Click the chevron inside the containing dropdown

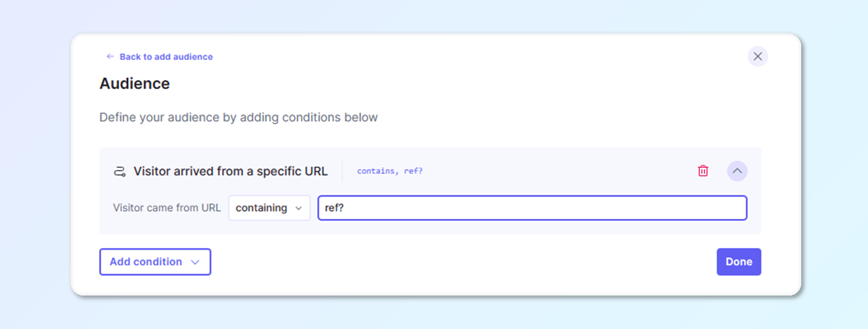click(x=298, y=208)
